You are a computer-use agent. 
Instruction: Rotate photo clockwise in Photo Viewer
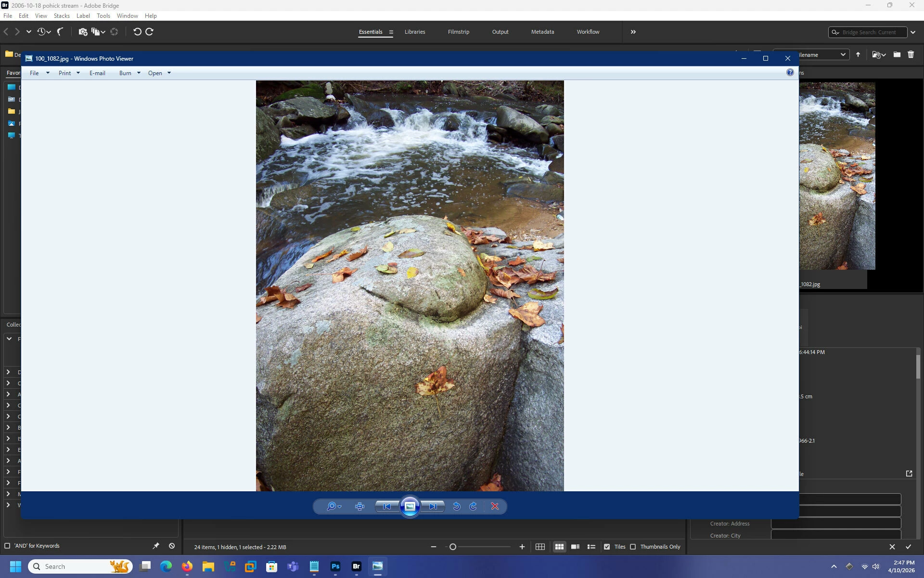point(473,506)
